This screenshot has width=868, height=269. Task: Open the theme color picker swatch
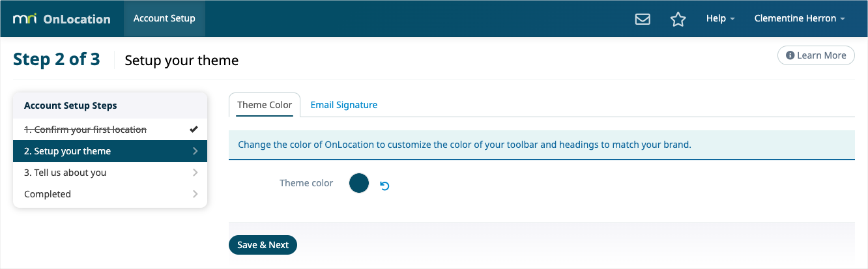[359, 183]
